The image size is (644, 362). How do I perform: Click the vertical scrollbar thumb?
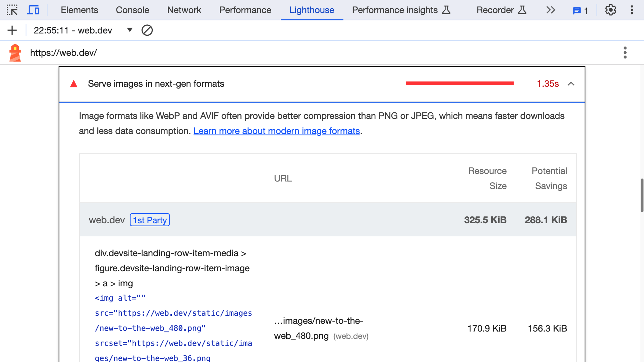click(x=642, y=195)
